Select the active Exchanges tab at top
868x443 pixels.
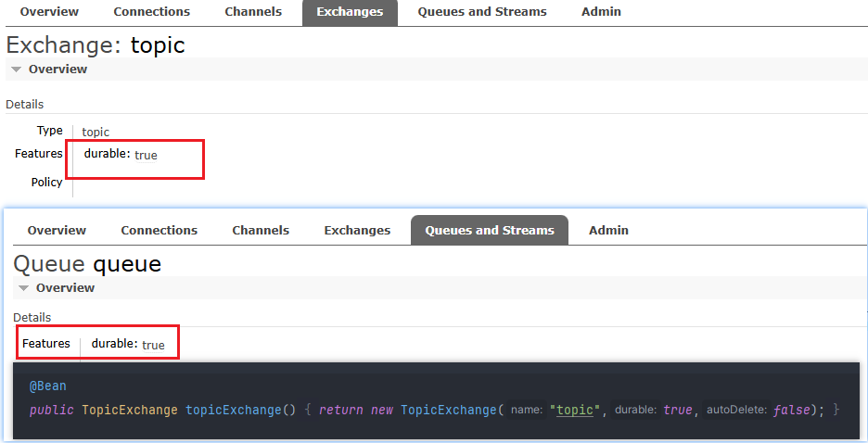click(x=350, y=12)
